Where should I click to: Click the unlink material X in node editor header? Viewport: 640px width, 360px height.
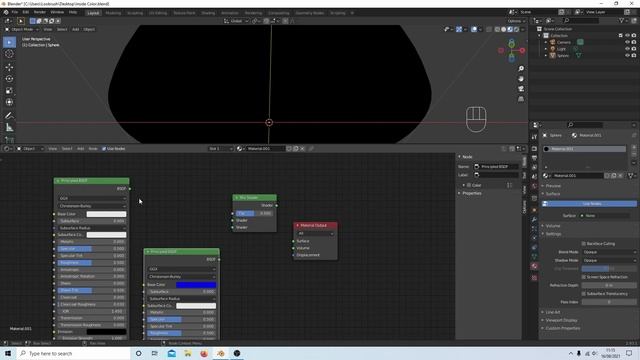tap(302, 149)
